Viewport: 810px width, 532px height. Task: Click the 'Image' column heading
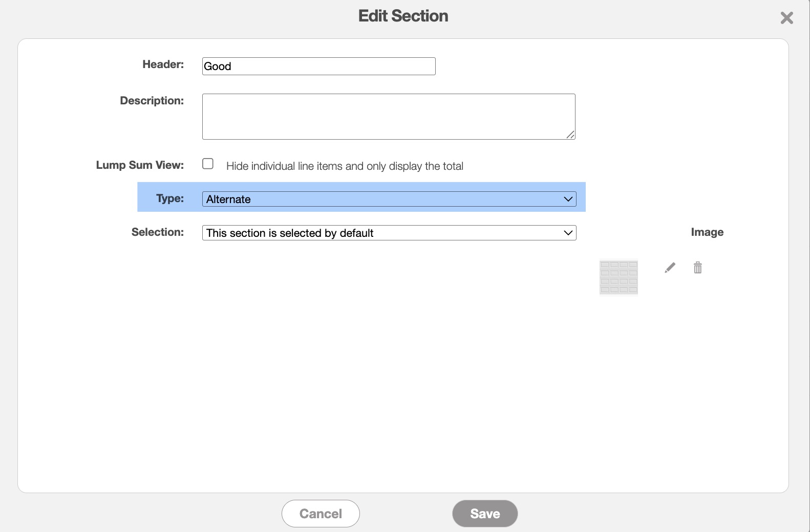click(x=707, y=232)
